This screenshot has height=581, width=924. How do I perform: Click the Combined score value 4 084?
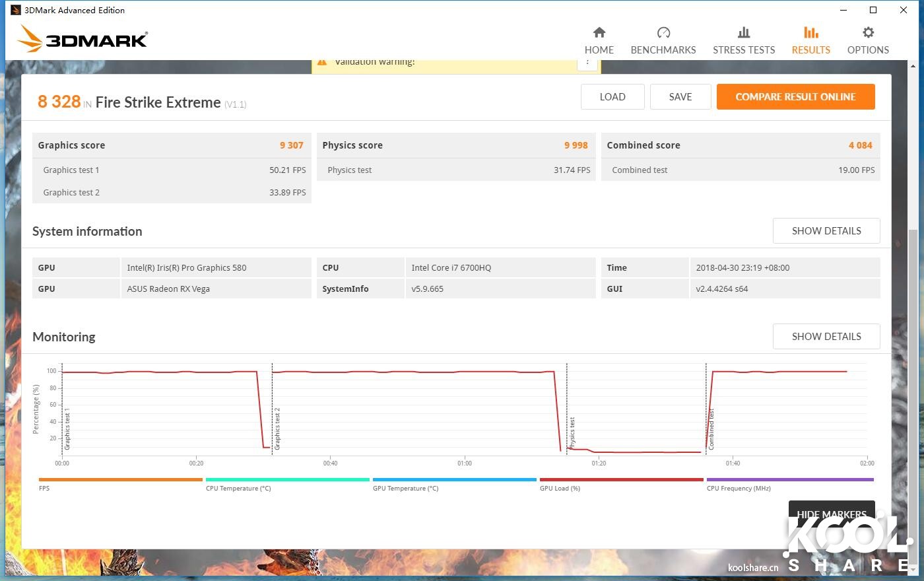coord(860,145)
